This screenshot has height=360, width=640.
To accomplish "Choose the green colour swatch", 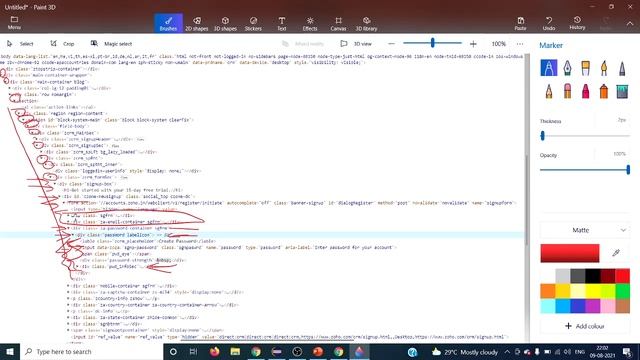I will (622, 291).
